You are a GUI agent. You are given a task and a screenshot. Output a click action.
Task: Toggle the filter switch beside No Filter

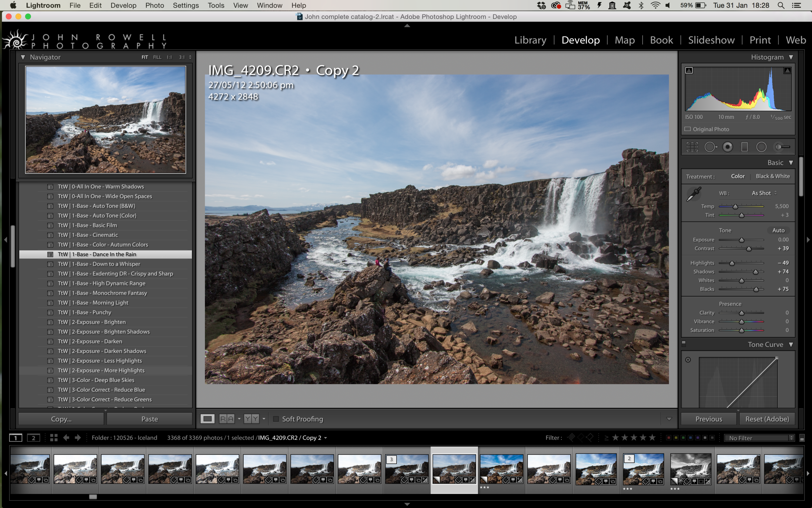click(802, 438)
